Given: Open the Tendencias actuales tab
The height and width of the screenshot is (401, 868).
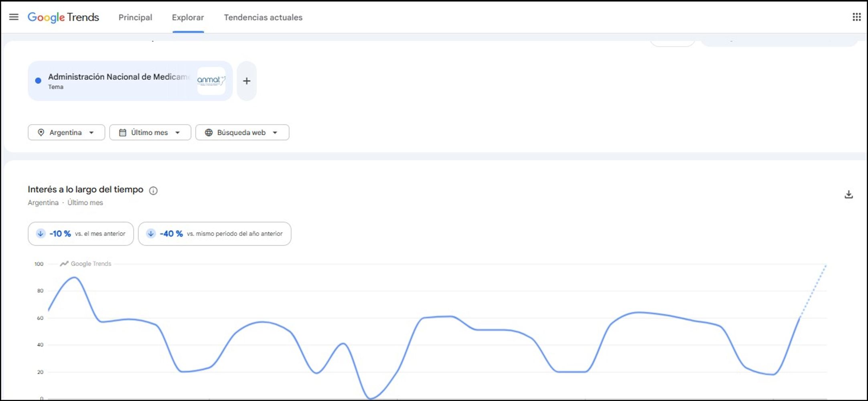Looking at the screenshot, I should click(x=263, y=17).
